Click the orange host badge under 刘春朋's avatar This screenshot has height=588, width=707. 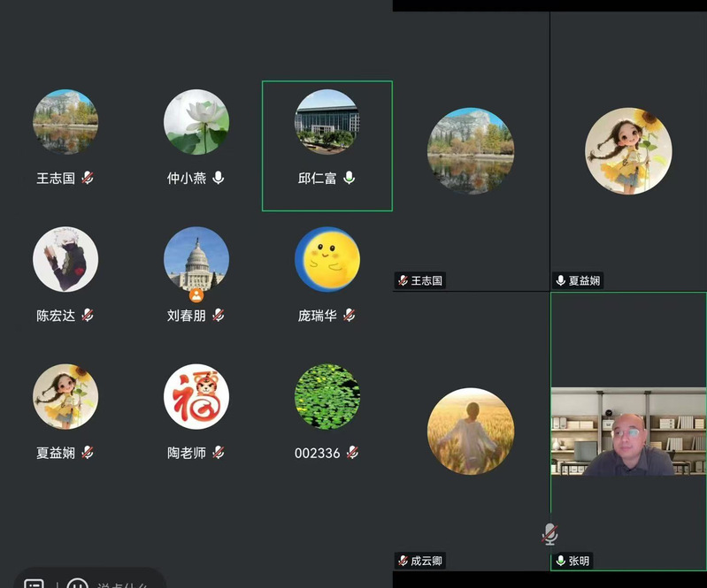click(196, 295)
